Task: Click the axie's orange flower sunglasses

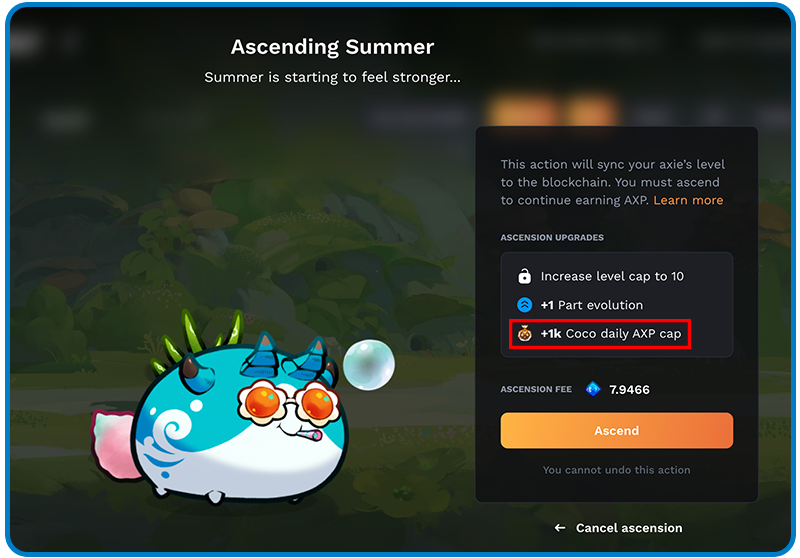Action: (x=289, y=402)
